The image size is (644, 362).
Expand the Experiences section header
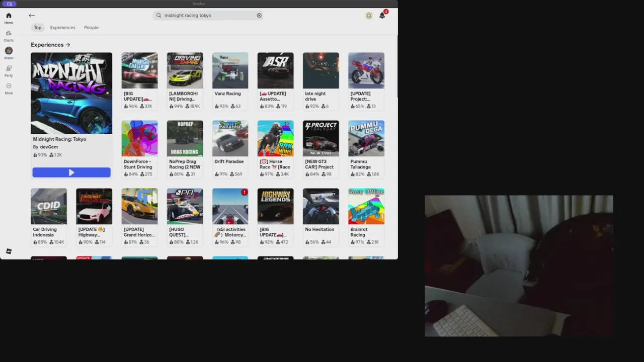click(50, 45)
